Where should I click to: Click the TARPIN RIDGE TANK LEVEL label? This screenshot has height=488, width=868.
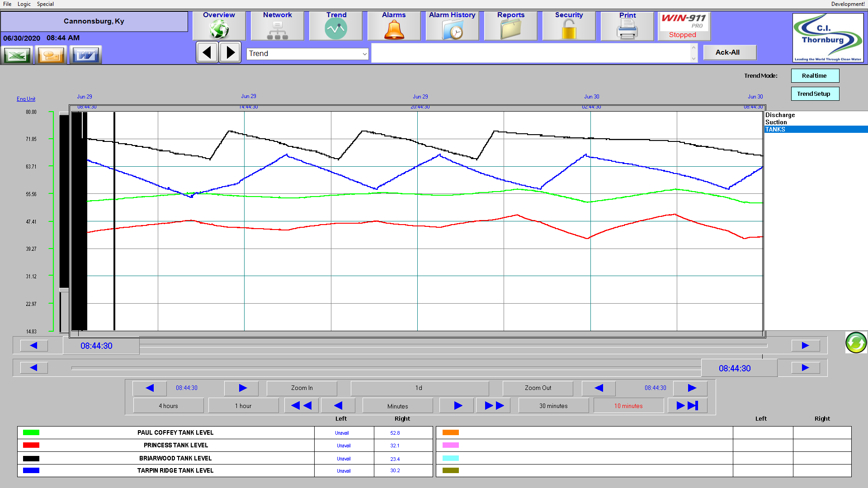click(175, 470)
